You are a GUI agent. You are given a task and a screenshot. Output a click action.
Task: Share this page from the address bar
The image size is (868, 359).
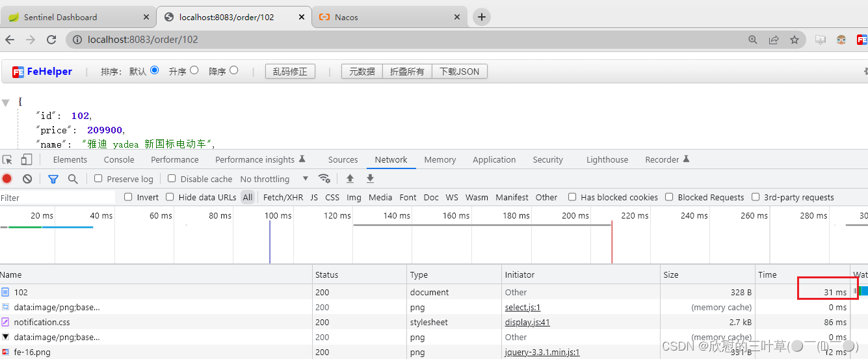click(x=774, y=40)
